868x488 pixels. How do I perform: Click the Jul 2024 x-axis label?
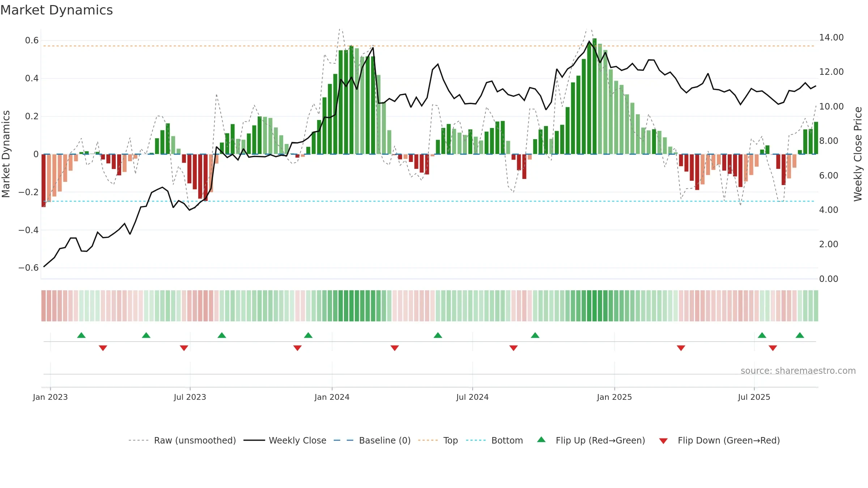coord(472,397)
